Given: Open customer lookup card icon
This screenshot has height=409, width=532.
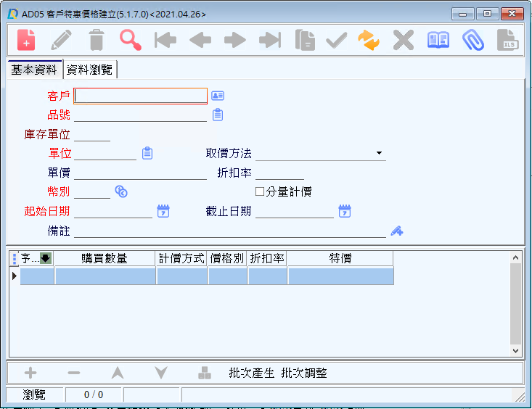Looking at the screenshot, I should [218, 96].
